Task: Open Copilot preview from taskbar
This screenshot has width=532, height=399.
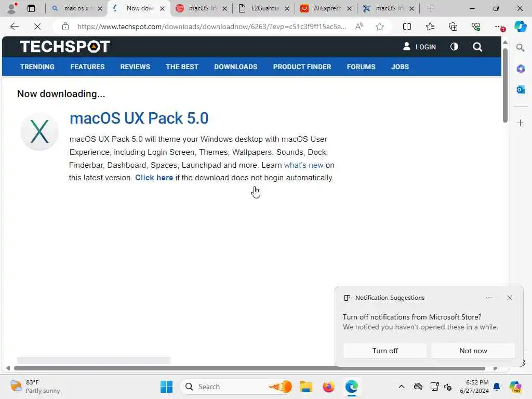Action: click(x=515, y=387)
